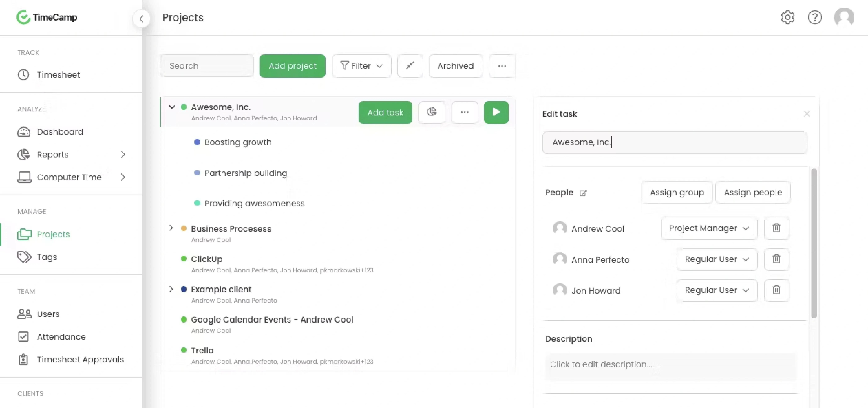The height and width of the screenshot is (408, 868).
Task: Open the Tags section in sidebar
Action: tap(47, 257)
